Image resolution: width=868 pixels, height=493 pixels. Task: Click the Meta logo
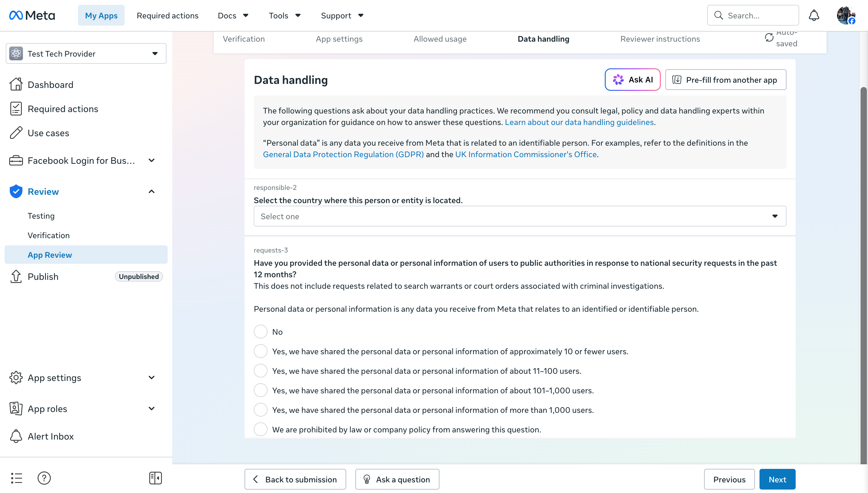(x=32, y=15)
